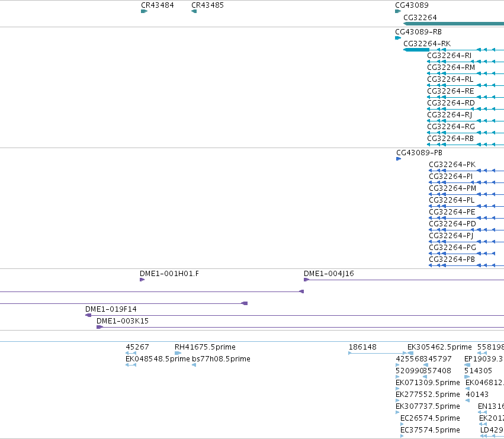
Task: Click the 186148 EST span line
Action: click(378, 353)
